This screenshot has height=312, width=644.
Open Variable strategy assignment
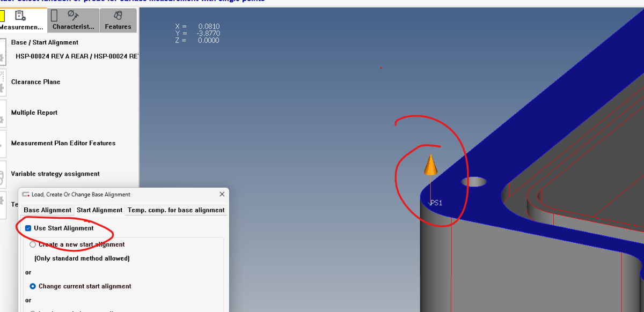pyautogui.click(x=55, y=174)
